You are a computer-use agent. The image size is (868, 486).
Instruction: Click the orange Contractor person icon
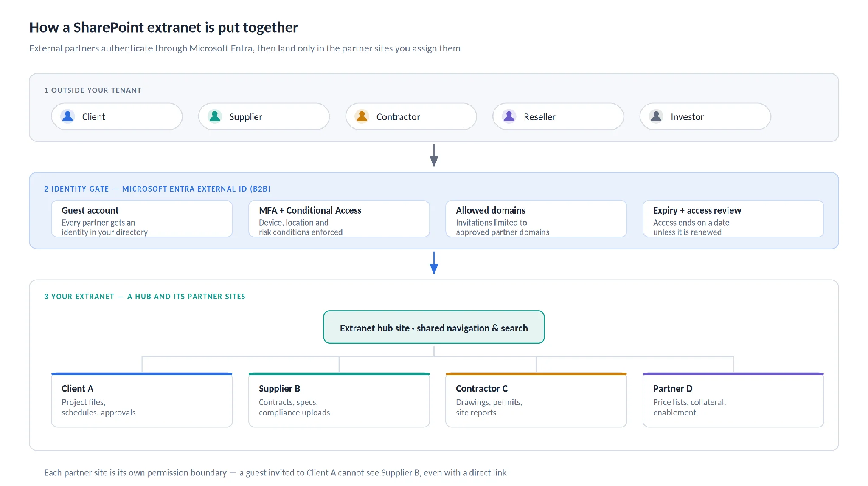(362, 116)
